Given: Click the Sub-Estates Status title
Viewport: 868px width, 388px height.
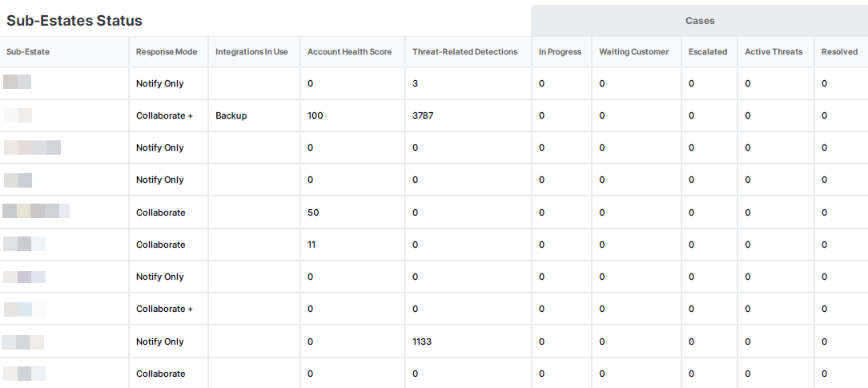Looking at the screenshot, I should (x=74, y=21).
